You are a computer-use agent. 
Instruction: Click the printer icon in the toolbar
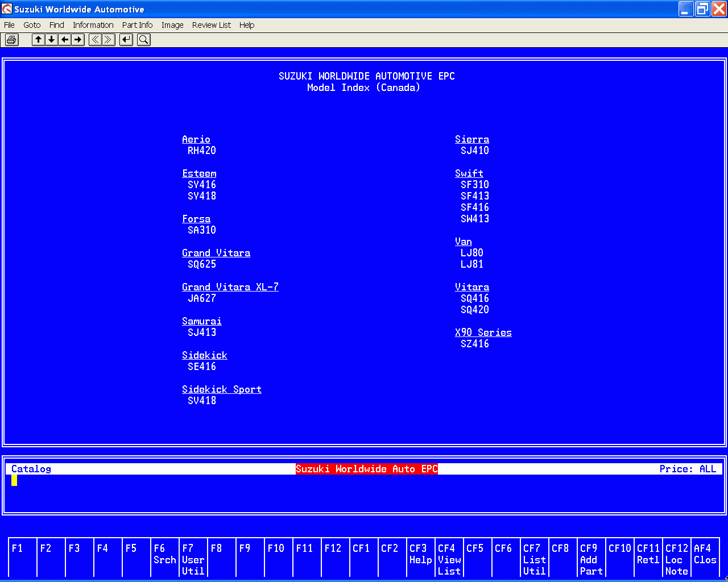(x=11, y=40)
